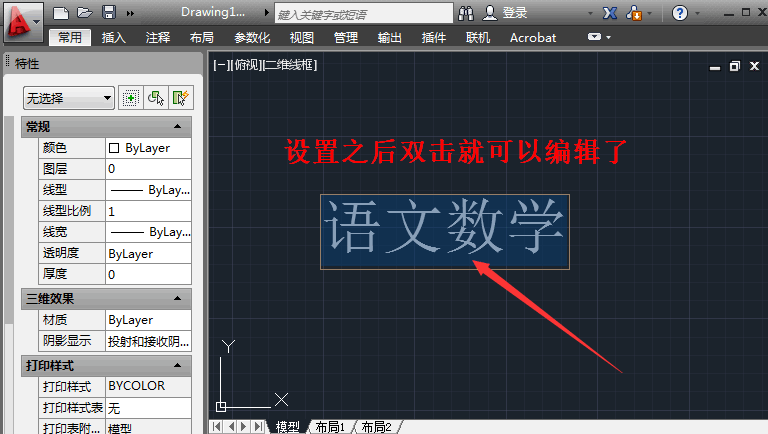Open the AutoCAD application menu logo
This screenshot has height=434, width=768.
coord(23,22)
